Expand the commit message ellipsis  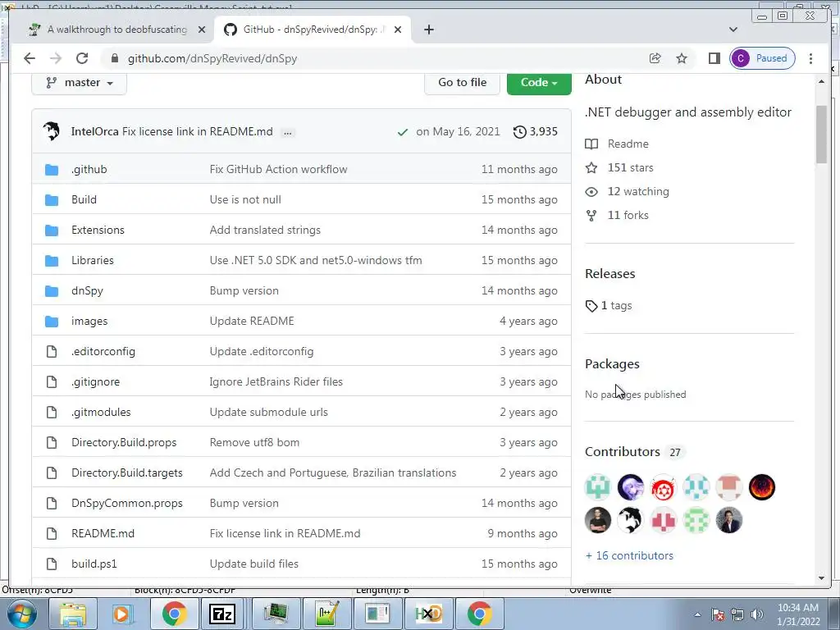(288, 132)
